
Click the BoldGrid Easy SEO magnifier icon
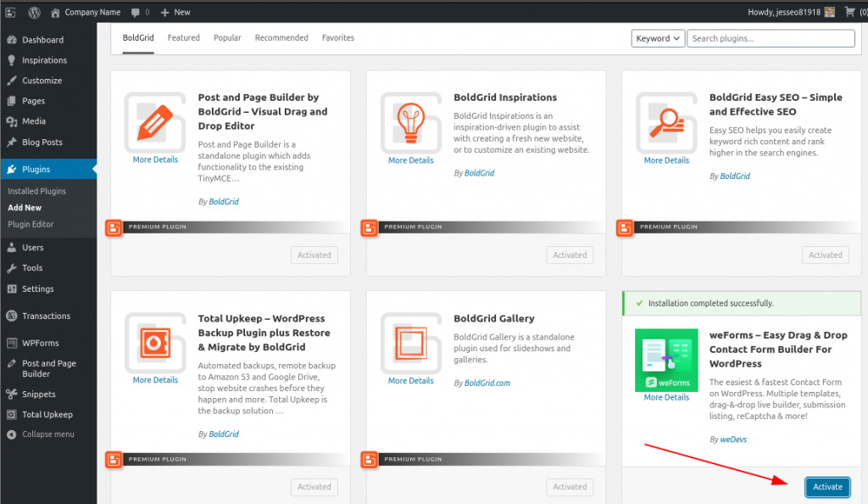pyautogui.click(x=666, y=123)
